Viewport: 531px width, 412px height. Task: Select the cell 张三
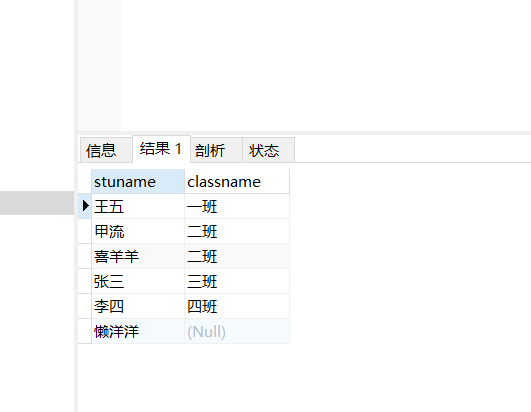tap(138, 281)
